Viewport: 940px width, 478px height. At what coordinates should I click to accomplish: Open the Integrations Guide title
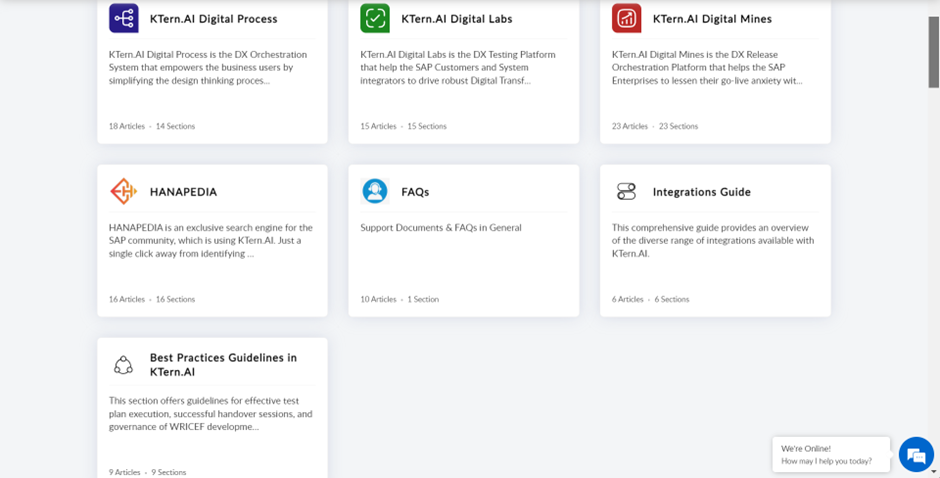[x=701, y=192]
